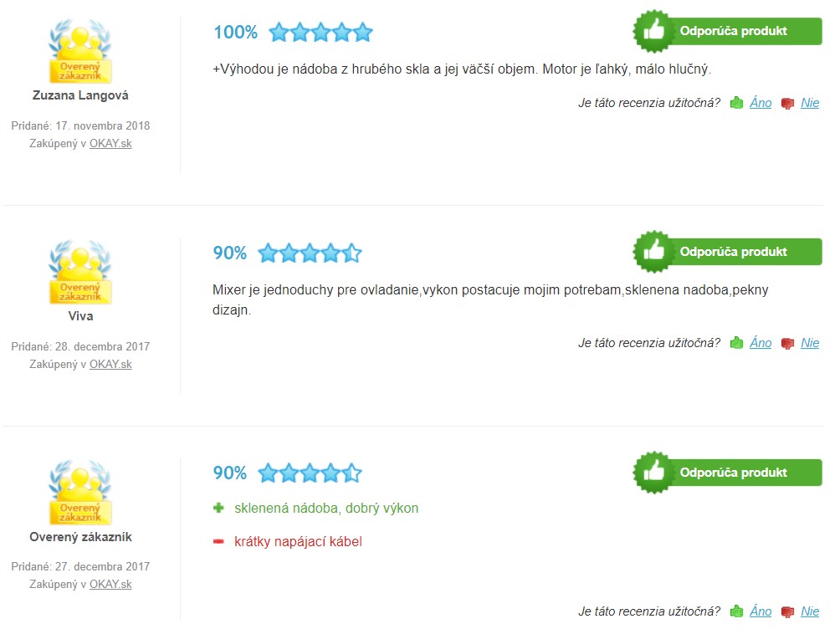Click the five-star rating next to 100%
This screenshot has width=840, height=629.
[x=320, y=32]
